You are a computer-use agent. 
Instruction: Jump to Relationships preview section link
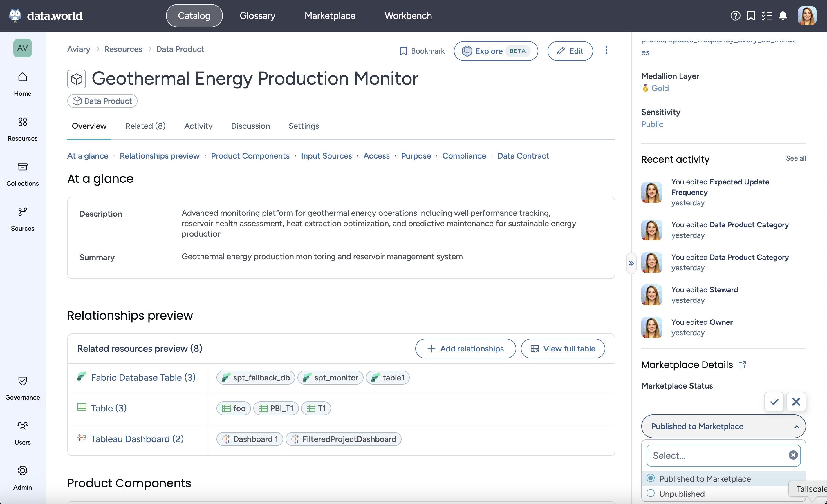159,156
